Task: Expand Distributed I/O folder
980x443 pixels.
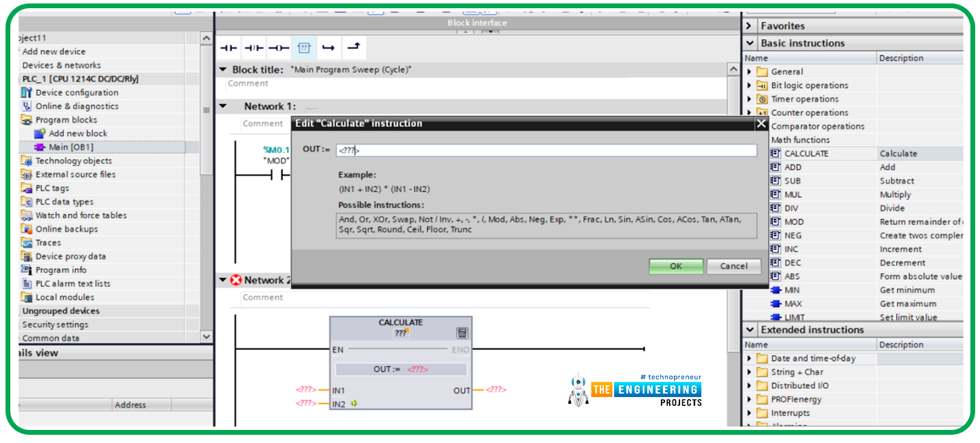Action: point(750,386)
